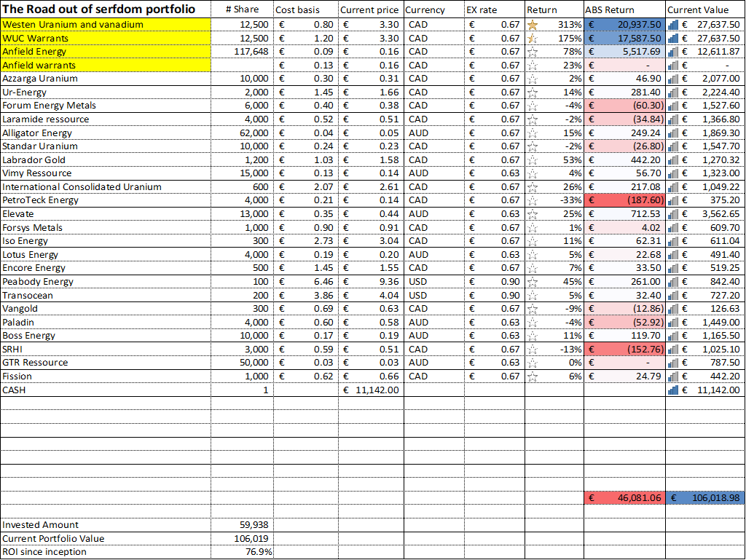Viewport: 746px width, 560px height.
Task: Select the 'Cost basis' column header
Action: [306, 9]
